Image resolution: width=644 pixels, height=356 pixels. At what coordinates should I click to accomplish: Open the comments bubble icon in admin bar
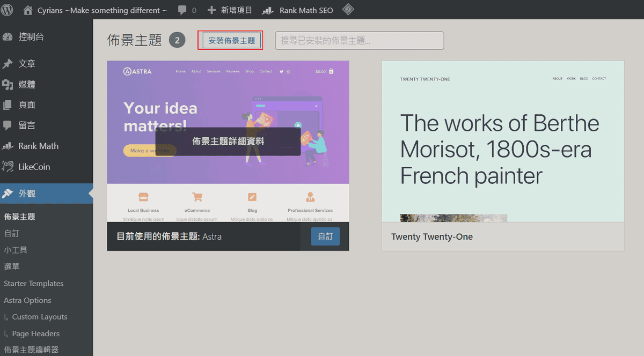pos(182,10)
